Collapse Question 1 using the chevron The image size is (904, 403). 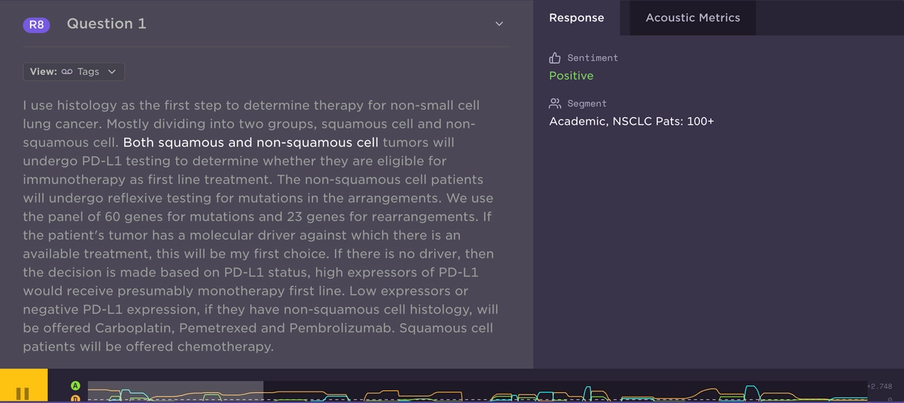[499, 24]
